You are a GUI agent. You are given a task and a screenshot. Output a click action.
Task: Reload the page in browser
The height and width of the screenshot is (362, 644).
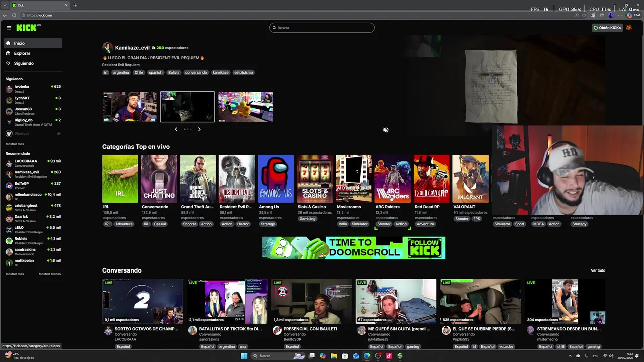14,15
